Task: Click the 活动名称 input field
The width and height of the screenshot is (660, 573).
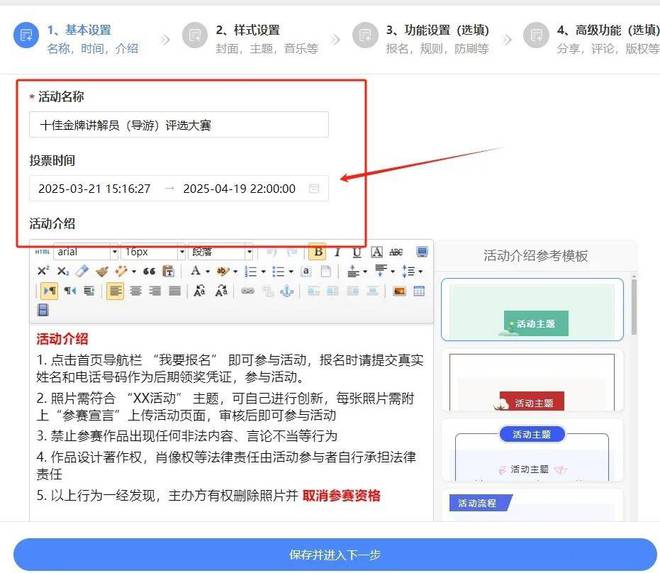Action: [179, 125]
